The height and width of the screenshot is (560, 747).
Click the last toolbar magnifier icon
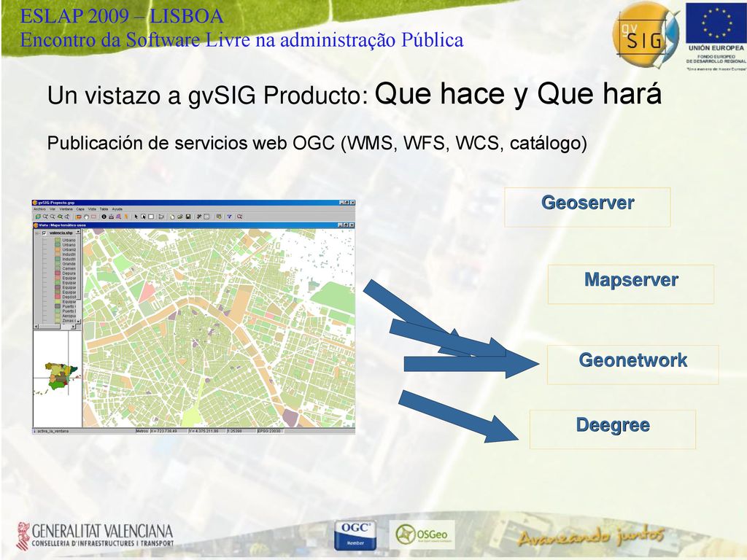[239, 217]
